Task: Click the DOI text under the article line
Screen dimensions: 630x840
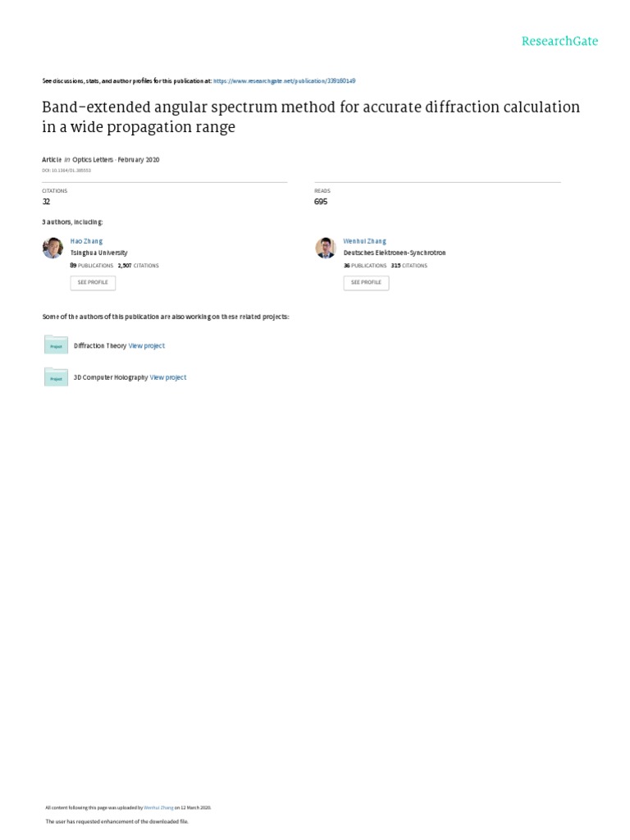Action: click(x=66, y=171)
